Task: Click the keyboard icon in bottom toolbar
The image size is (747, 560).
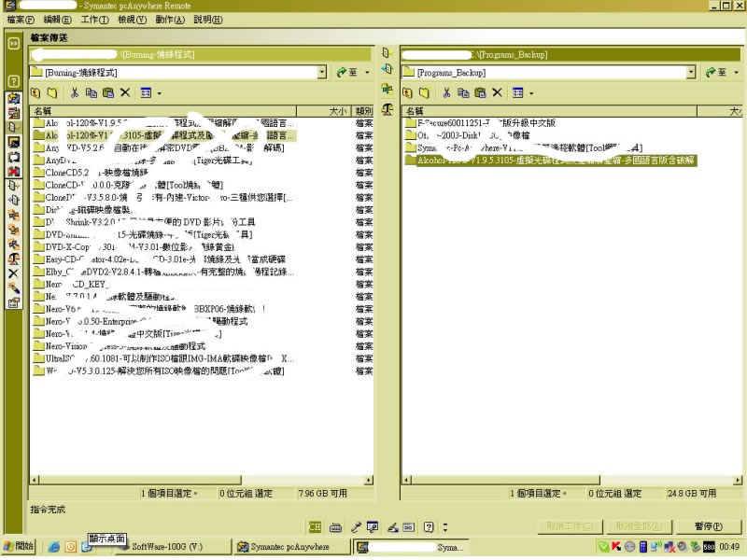Action: click(335, 527)
